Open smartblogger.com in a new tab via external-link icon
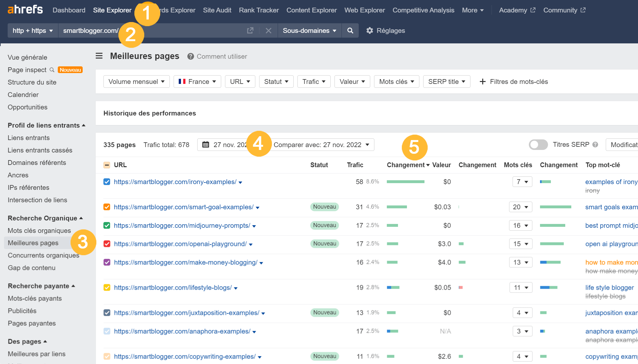Image resolution: width=638 pixels, height=364 pixels. coord(250,30)
